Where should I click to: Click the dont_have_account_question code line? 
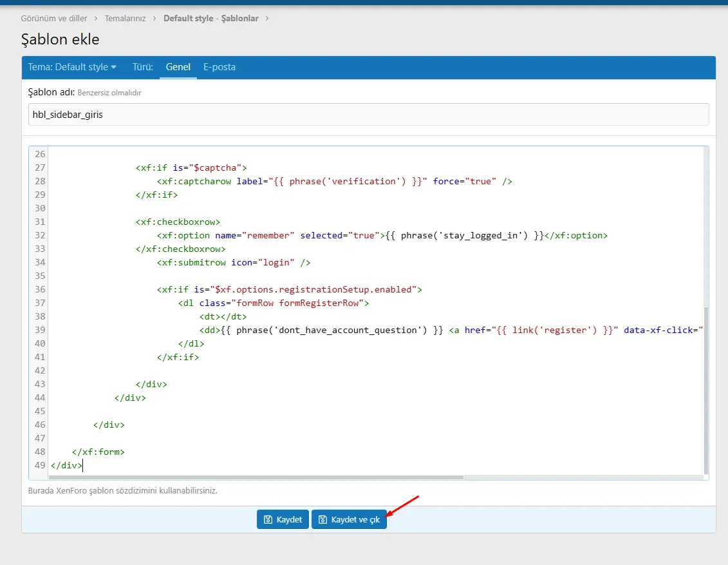(451, 330)
